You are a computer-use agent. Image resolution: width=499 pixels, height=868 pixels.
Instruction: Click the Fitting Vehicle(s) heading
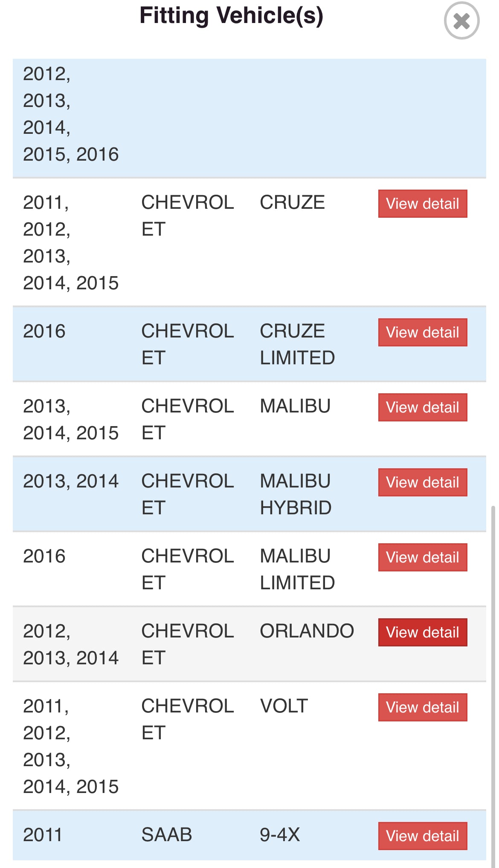pos(231,16)
